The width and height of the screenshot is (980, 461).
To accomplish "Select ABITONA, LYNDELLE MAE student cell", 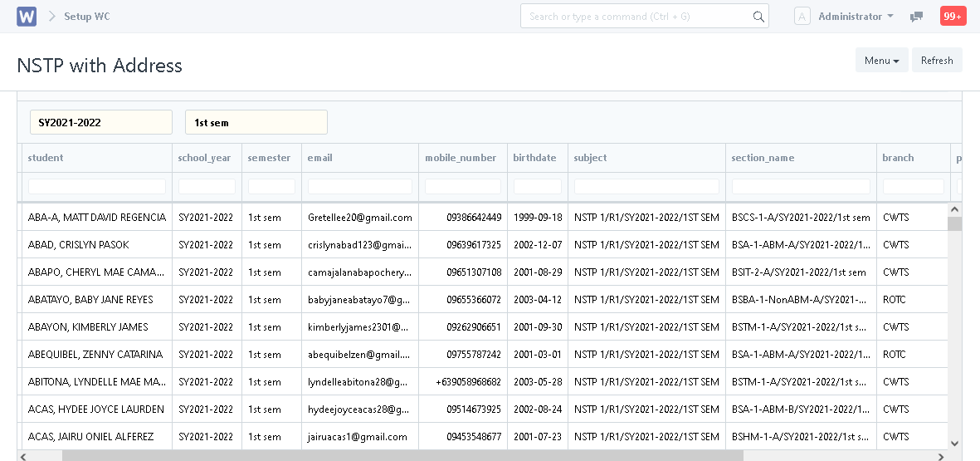I will pos(97,381).
